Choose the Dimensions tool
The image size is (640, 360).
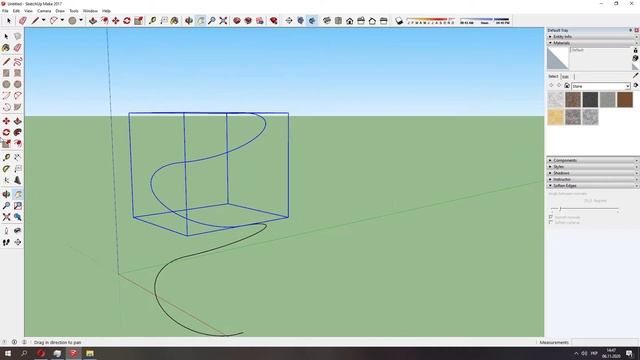(x=18, y=157)
